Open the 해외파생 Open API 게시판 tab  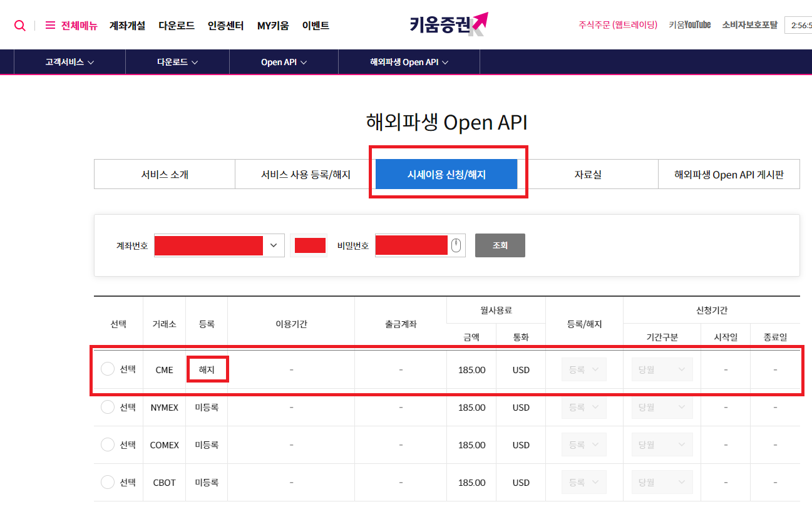[729, 175]
